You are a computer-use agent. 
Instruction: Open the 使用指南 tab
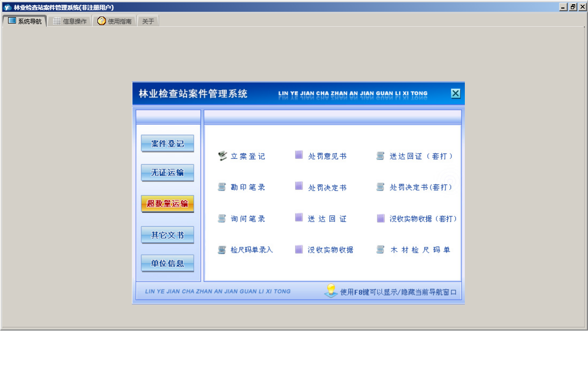coord(115,21)
